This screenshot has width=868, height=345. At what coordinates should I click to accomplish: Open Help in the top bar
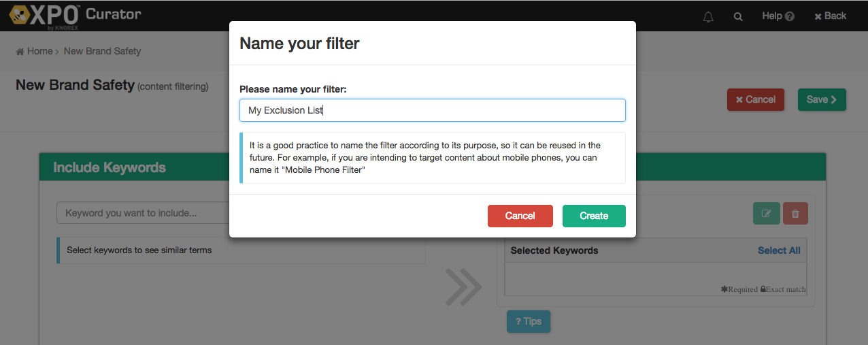778,16
